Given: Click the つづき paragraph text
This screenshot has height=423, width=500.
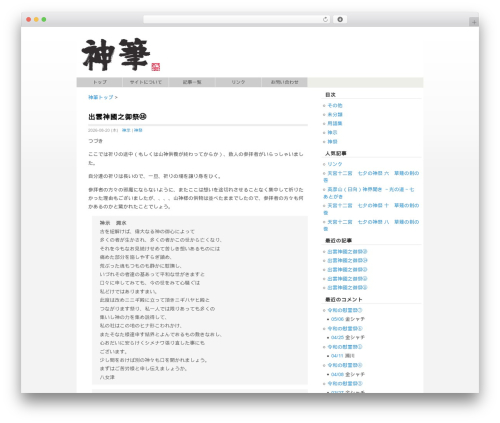Looking at the screenshot, I should coord(96,141).
